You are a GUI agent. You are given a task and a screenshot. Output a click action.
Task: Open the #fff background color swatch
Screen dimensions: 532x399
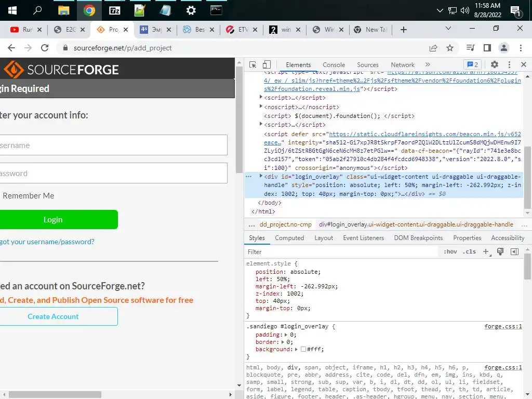pyautogui.click(x=303, y=350)
